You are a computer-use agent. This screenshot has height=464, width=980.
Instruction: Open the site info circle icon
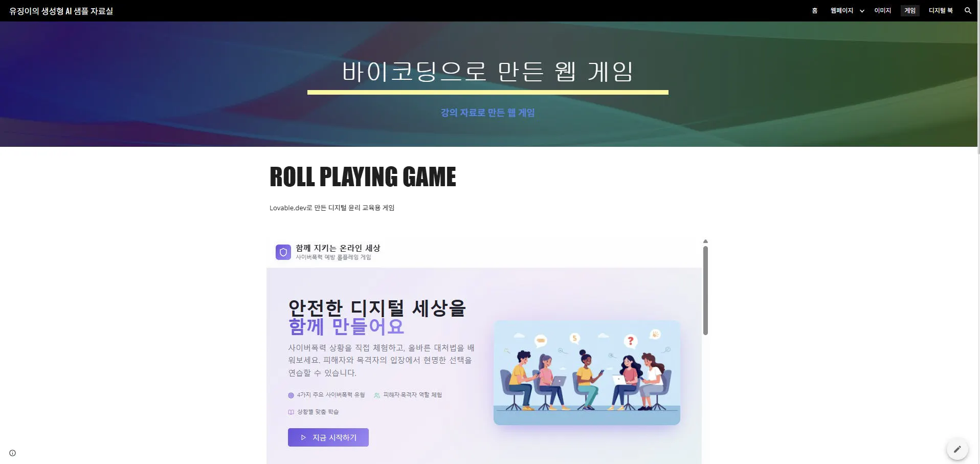(12, 453)
